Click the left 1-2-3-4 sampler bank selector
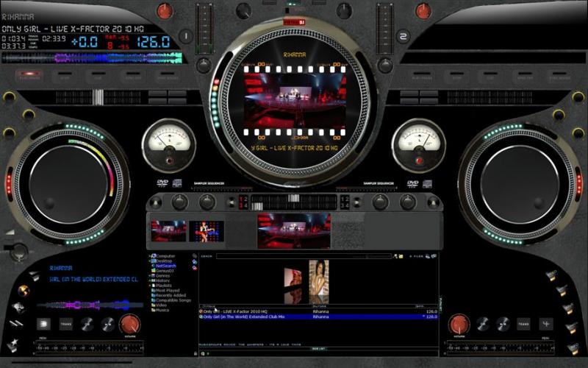 pyautogui.click(x=243, y=202)
